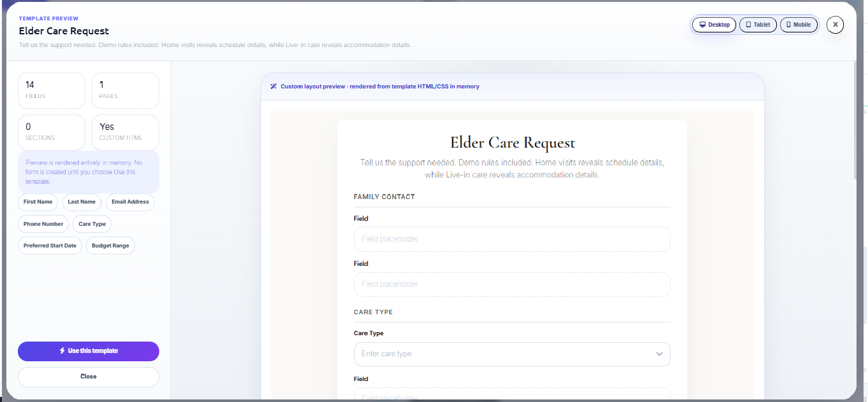Close the template preview with X icon
This screenshot has height=402, width=868.
pos(835,25)
